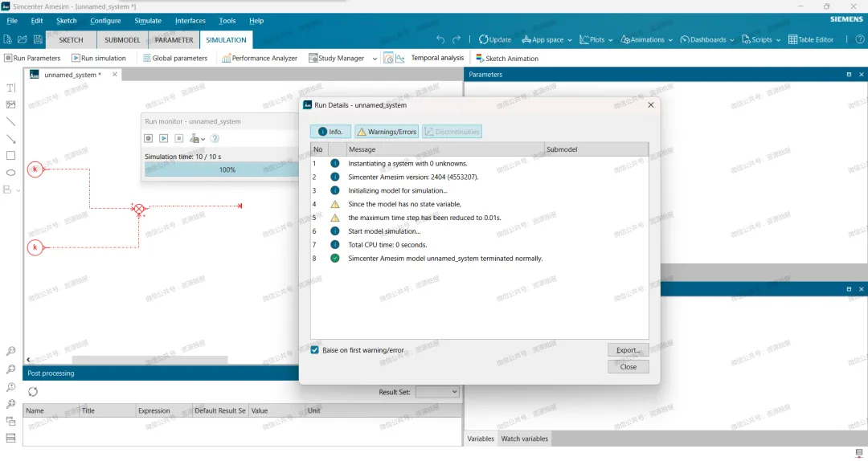Open Global parameters
This screenshot has height=461, width=868.
click(x=175, y=58)
